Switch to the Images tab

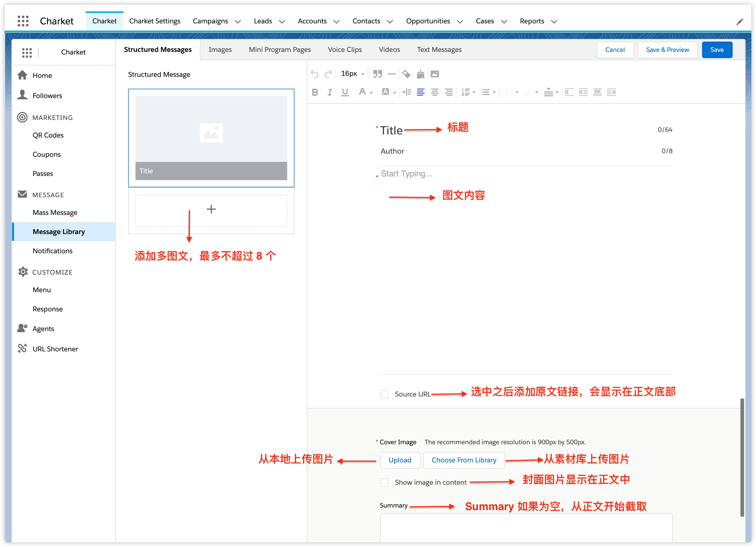[x=220, y=50]
